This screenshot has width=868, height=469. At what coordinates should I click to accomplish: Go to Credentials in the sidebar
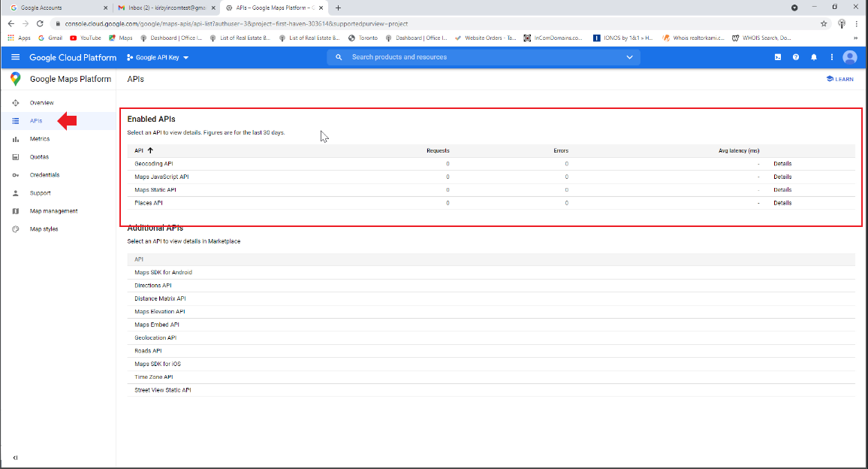point(44,175)
